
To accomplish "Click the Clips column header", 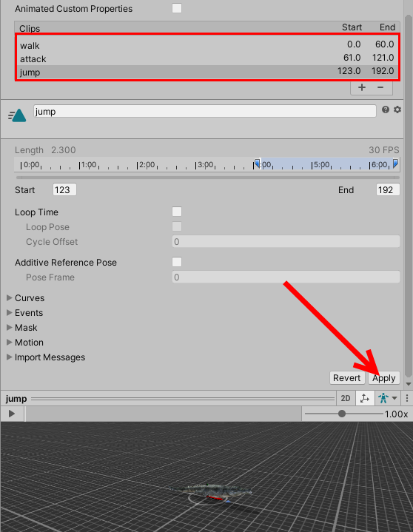I will (30, 28).
